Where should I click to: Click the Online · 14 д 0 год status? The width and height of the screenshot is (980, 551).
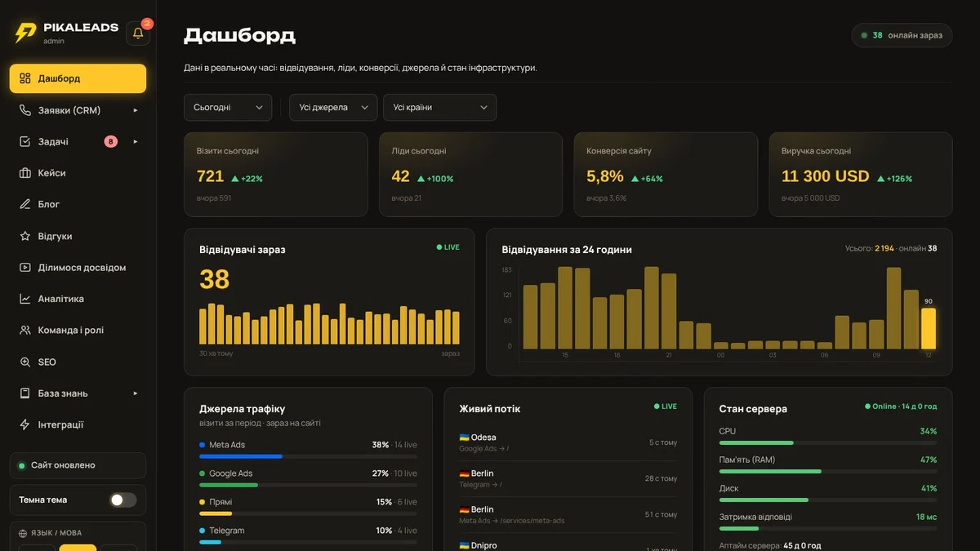point(901,407)
